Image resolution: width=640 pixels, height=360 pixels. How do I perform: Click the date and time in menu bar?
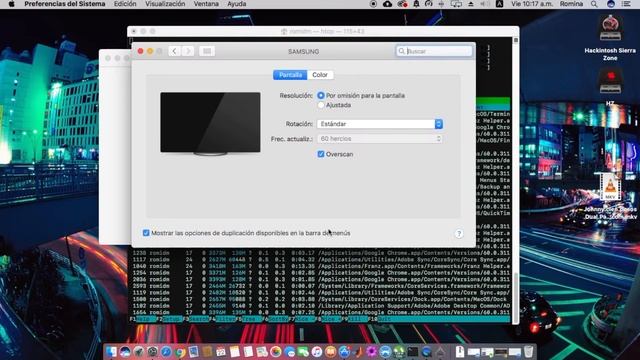[x=532, y=4]
